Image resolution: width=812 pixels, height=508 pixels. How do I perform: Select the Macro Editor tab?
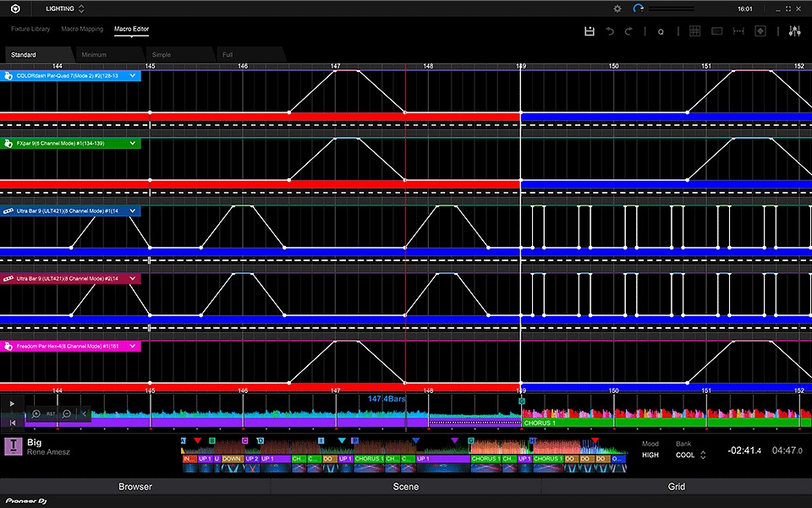132,29
